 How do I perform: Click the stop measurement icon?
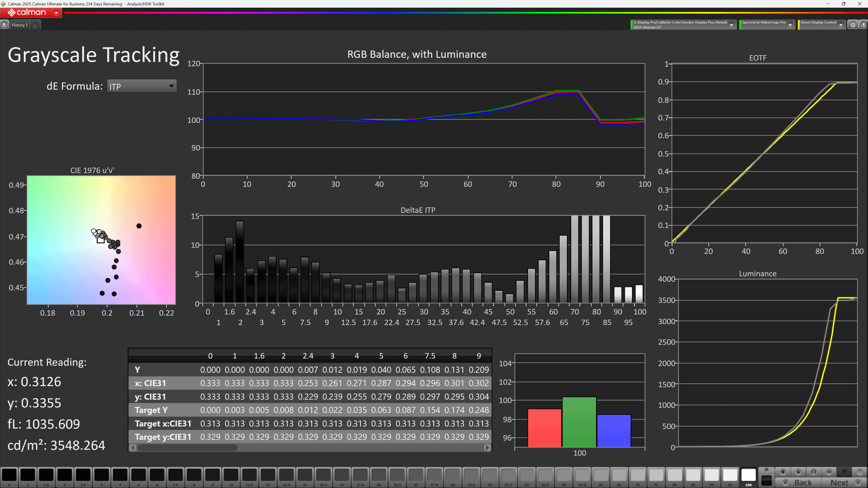coord(783,472)
